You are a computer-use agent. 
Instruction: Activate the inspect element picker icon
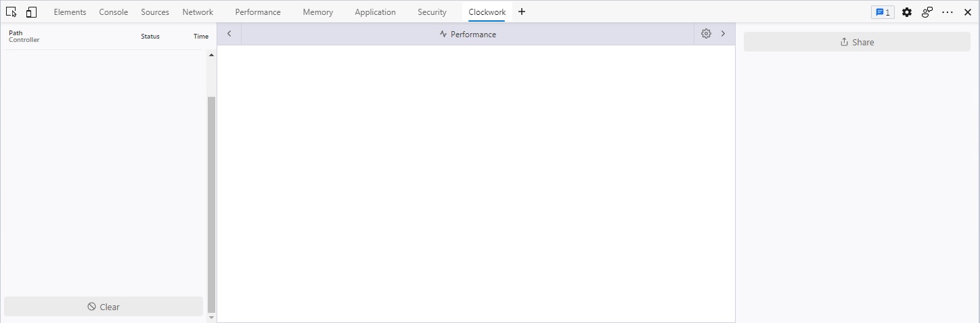[11, 12]
